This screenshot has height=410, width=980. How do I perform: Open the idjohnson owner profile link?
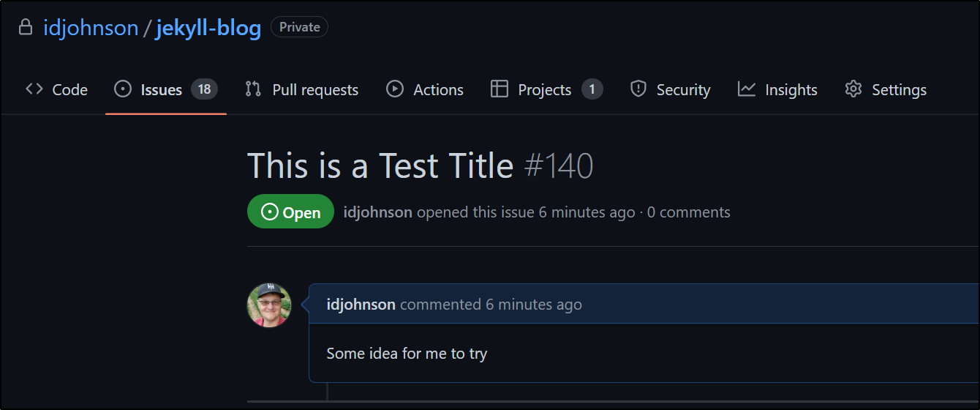tap(91, 28)
